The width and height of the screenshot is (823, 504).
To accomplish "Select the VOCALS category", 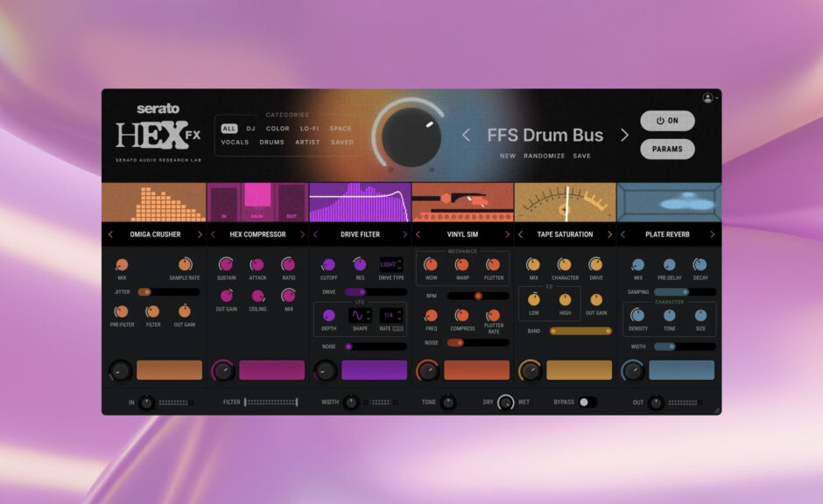I will tap(235, 142).
